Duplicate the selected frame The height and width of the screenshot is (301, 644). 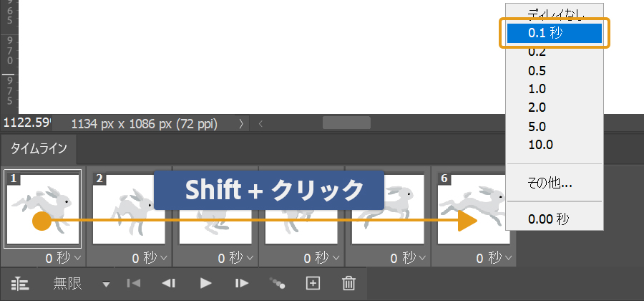pyautogui.click(x=313, y=283)
